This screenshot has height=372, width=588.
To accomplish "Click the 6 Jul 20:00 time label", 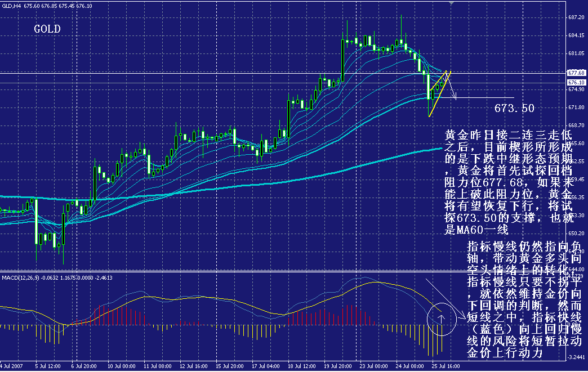I will [83, 366].
